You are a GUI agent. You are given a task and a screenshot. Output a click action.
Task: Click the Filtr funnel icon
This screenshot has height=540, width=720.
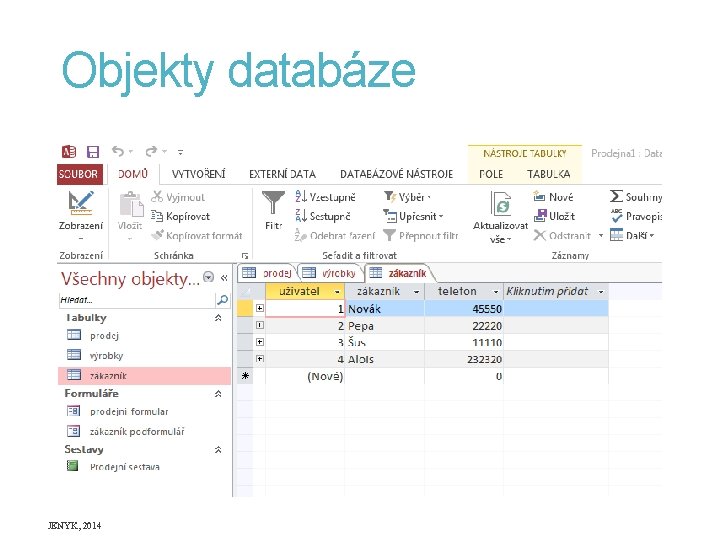[273, 203]
